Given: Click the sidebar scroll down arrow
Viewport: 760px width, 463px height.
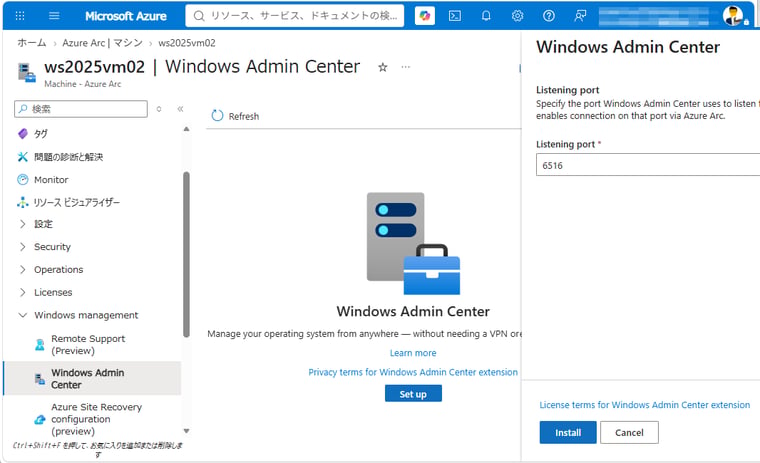Looking at the screenshot, I should coord(186,431).
